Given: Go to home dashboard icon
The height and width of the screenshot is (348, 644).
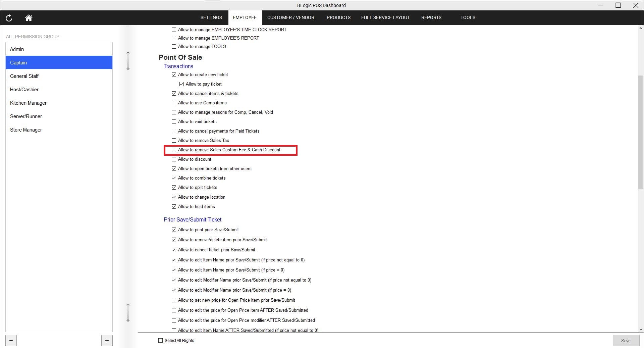Looking at the screenshot, I should point(29,18).
